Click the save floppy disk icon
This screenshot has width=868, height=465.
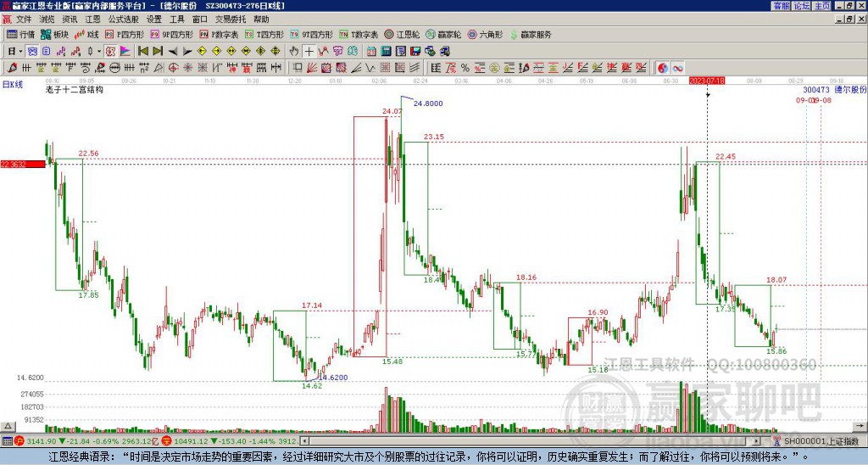pyautogui.click(x=415, y=52)
